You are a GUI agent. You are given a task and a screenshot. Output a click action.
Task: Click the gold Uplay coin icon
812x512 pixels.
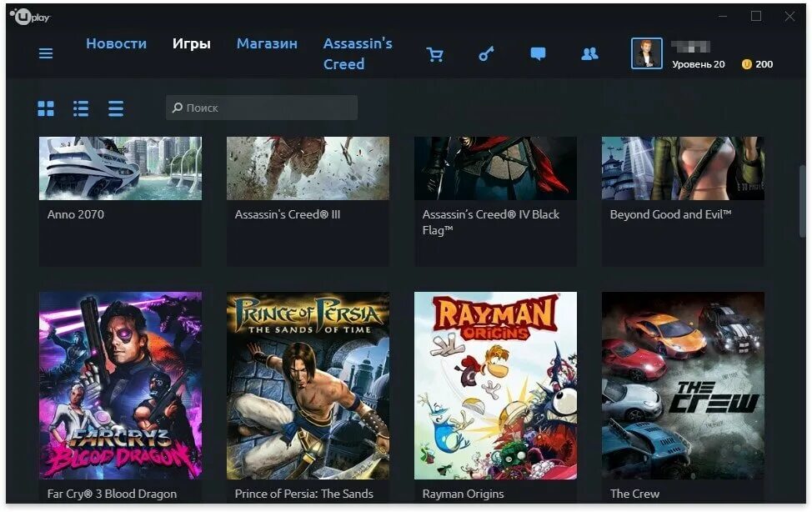pos(746,64)
